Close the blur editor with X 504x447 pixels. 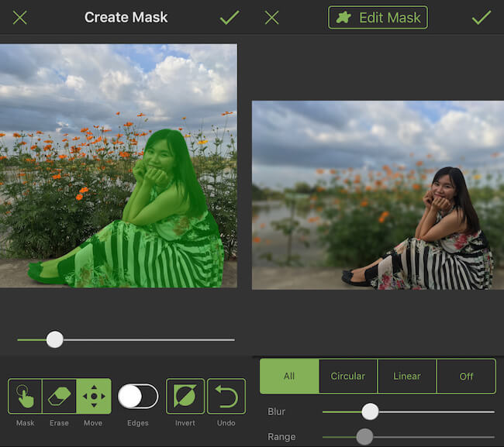[x=272, y=18]
